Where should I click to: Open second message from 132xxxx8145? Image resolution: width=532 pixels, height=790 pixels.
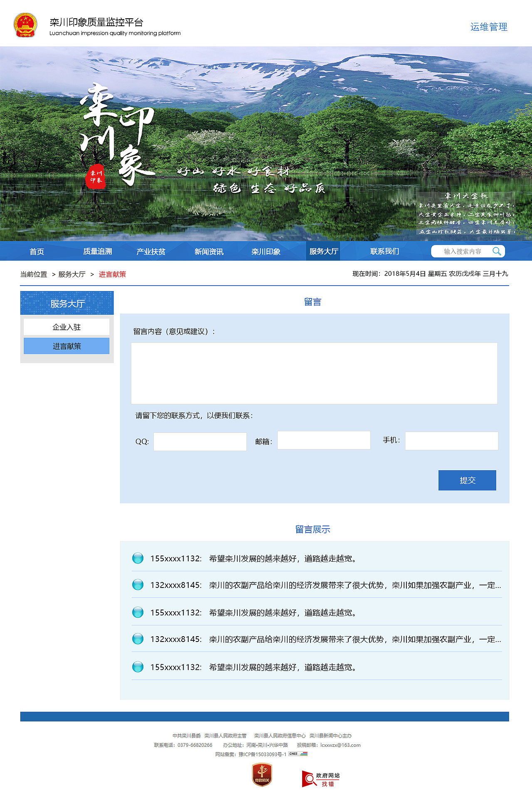(x=317, y=585)
